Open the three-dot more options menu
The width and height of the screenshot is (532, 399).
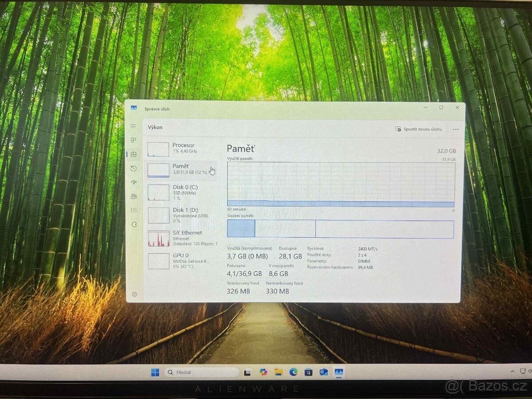455,129
